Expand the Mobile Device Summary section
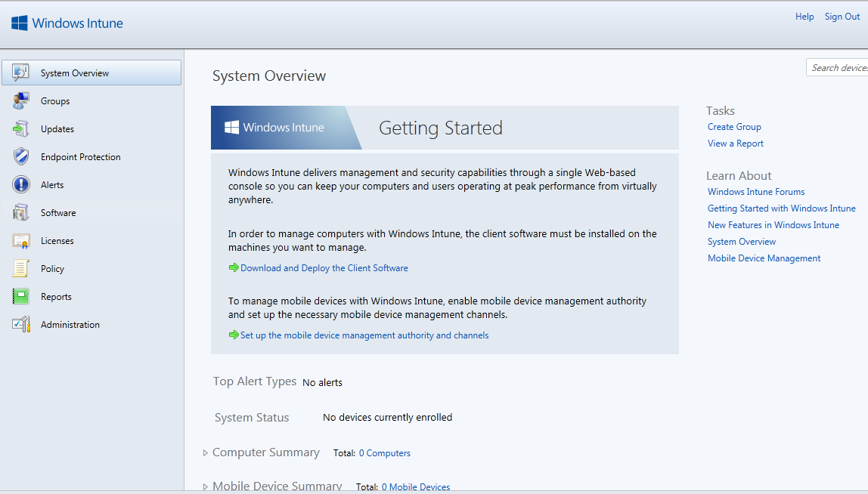 (x=206, y=486)
